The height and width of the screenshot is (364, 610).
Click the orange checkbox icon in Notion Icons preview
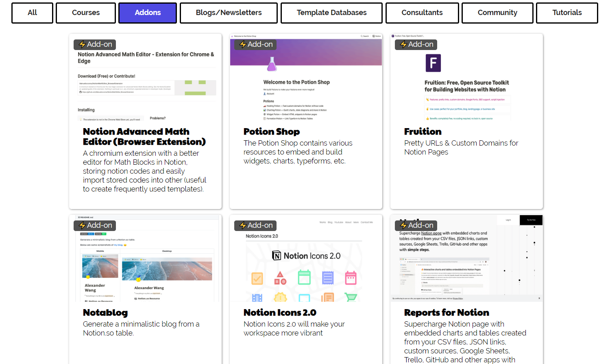257,279
